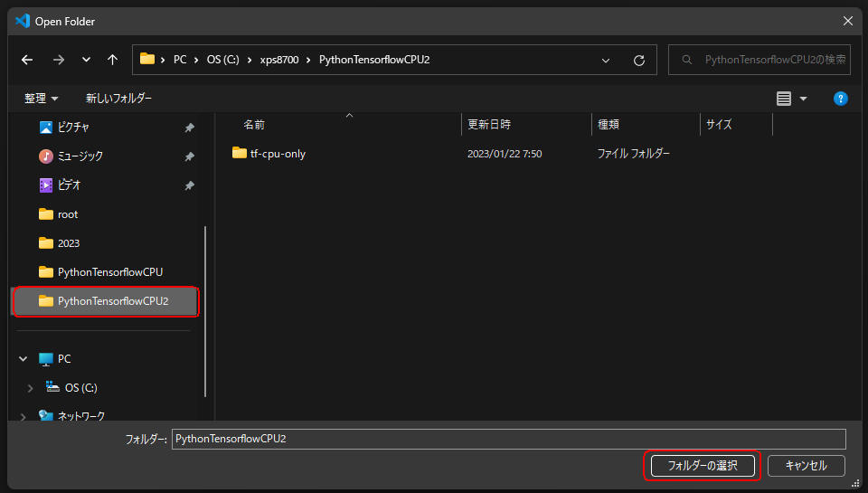The width and height of the screenshot is (868, 493).
Task: Close the Open Folder dialog
Action: 847,21
